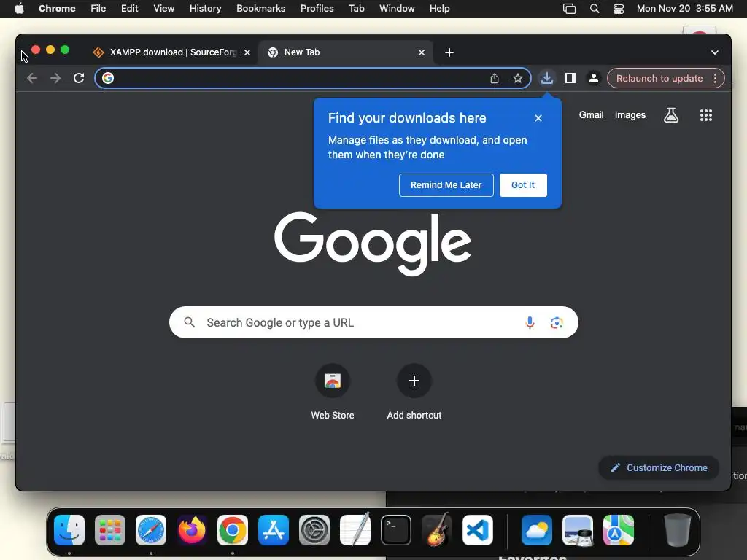
Task: Share this page icon in address bar
Action: [495, 78]
